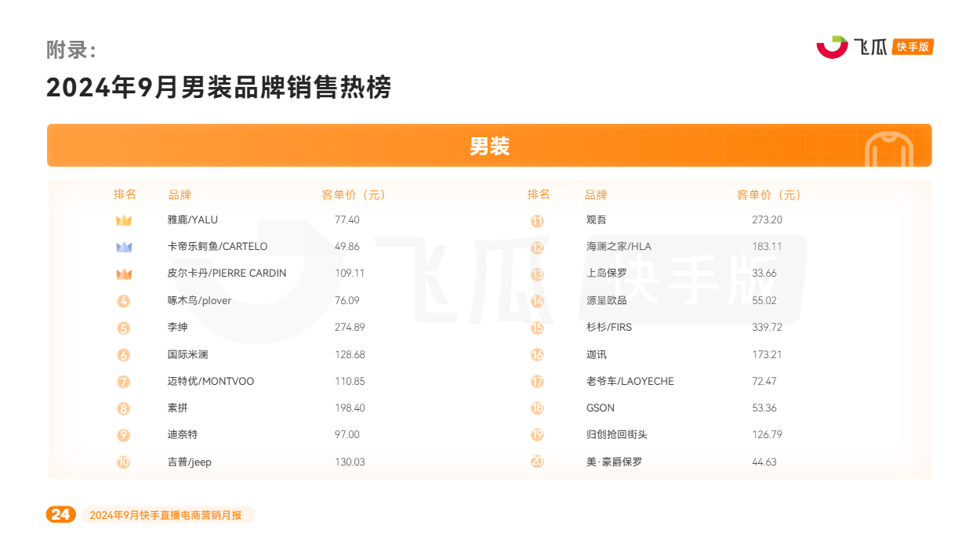Click rank badge 9 next to 迪奈特
Viewport: 980px width, 551px height.
pos(124,436)
